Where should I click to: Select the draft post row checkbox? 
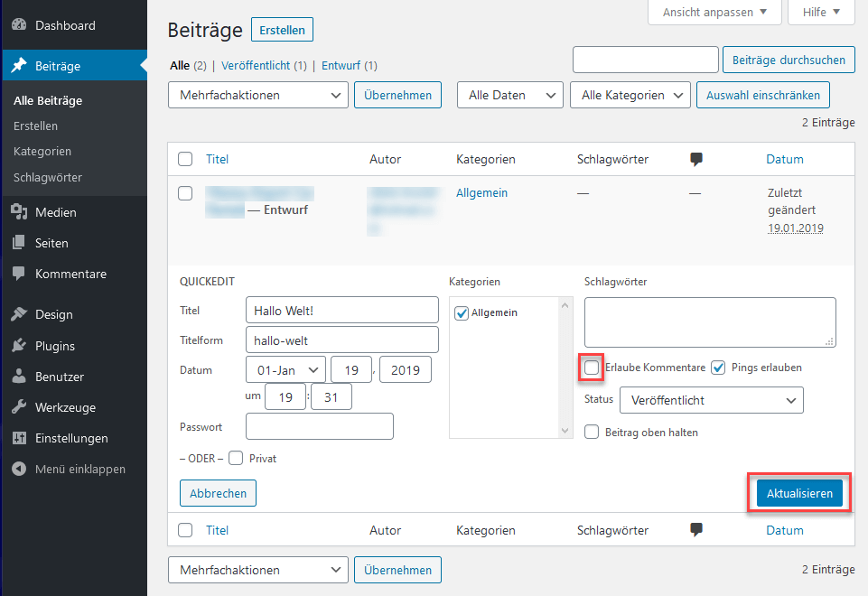pyautogui.click(x=185, y=193)
